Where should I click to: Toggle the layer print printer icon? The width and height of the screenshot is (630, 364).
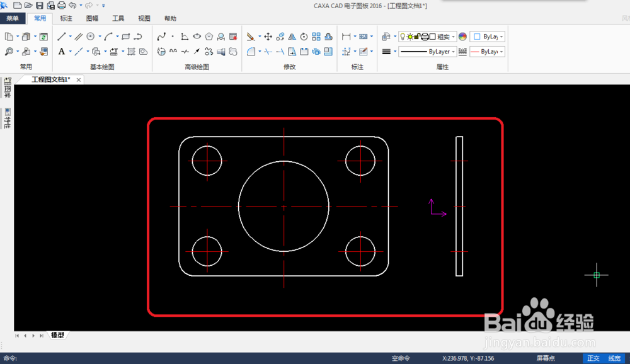pyautogui.click(x=425, y=37)
